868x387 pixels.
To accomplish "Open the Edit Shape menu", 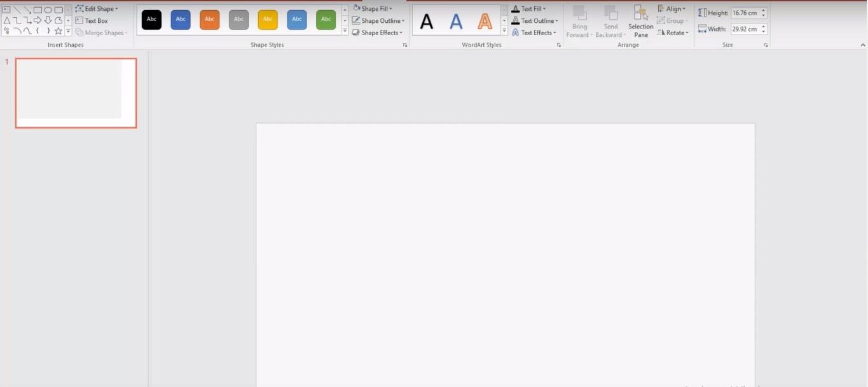I will click(97, 9).
